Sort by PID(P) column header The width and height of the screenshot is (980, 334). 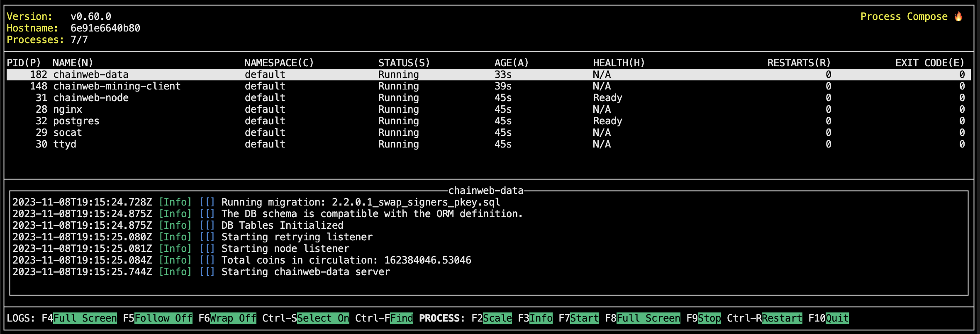(x=24, y=63)
